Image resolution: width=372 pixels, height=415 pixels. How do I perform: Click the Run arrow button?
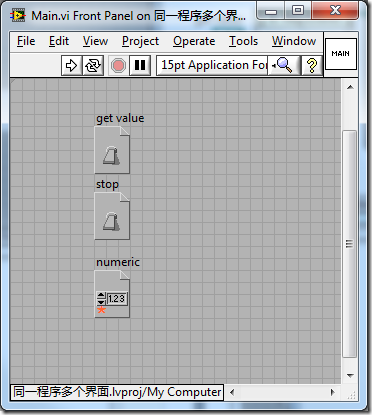[x=71, y=65]
